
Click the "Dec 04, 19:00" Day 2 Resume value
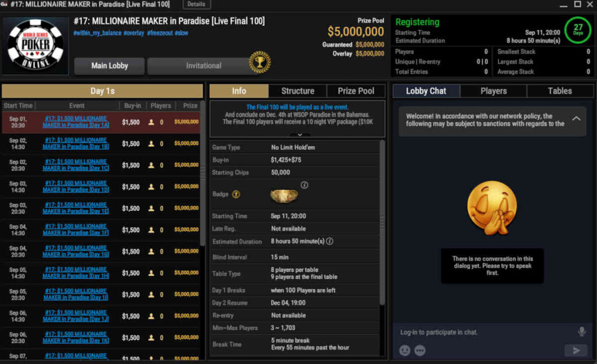288,303
